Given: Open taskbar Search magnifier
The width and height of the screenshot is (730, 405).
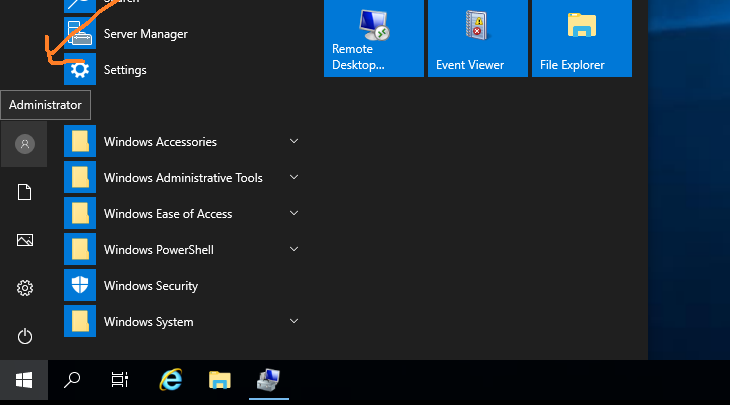Looking at the screenshot, I should tap(72, 380).
